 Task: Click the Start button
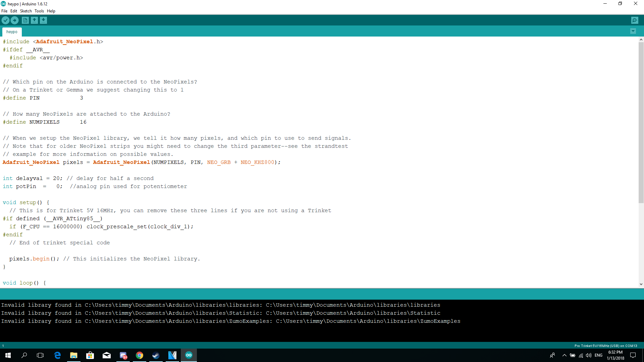coord(7,355)
